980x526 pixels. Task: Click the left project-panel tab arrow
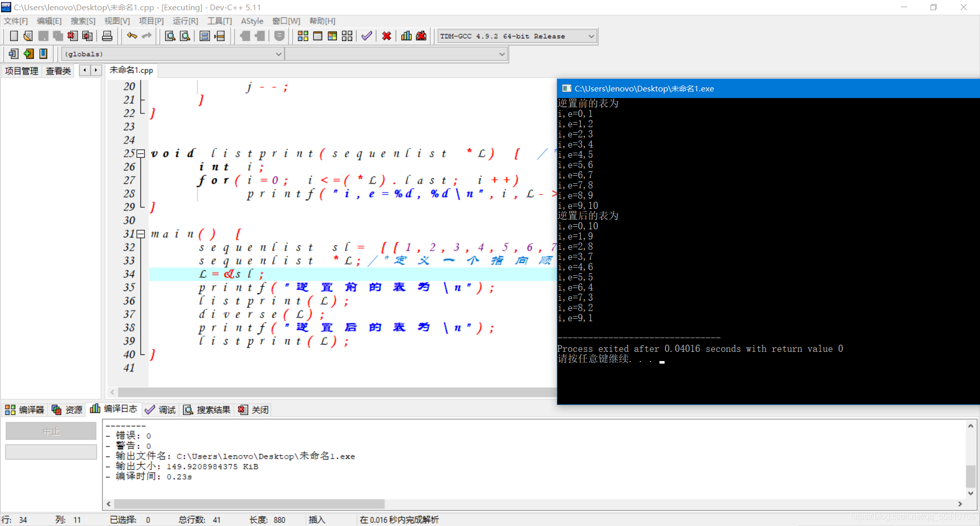(x=85, y=70)
